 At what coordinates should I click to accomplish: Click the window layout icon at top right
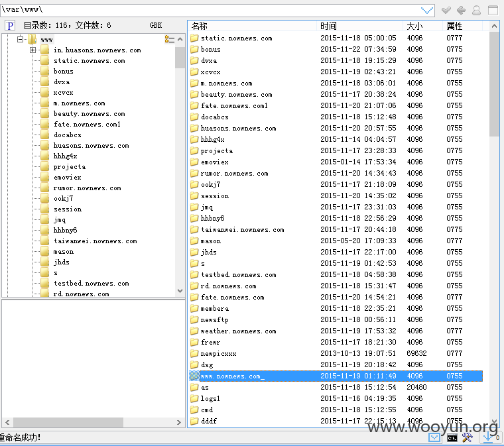tap(493, 11)
